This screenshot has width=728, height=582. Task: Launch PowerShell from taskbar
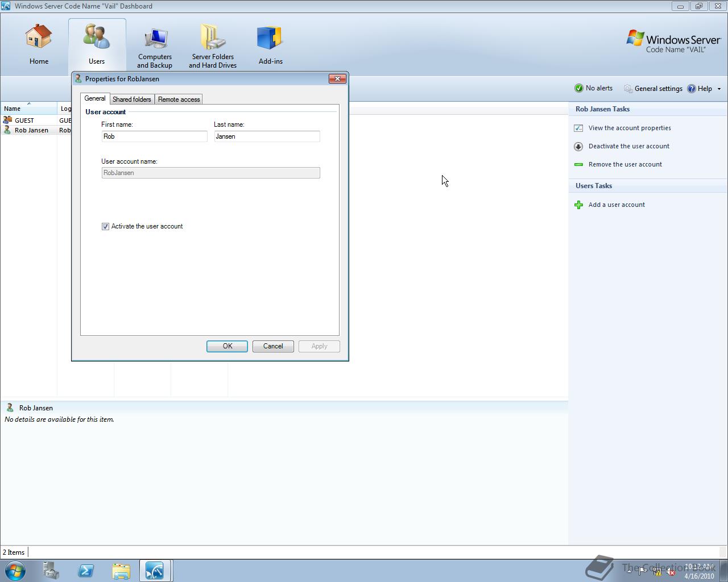86,571
